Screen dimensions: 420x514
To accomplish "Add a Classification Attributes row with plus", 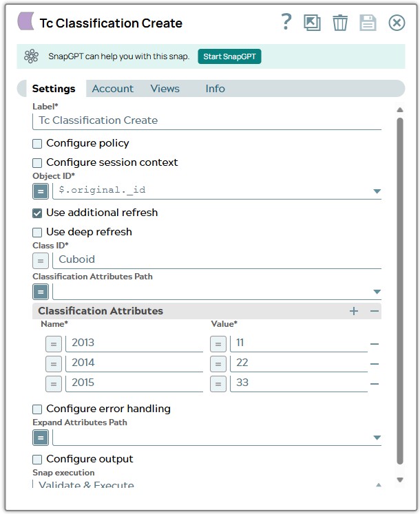I will [x=354, y=311].
